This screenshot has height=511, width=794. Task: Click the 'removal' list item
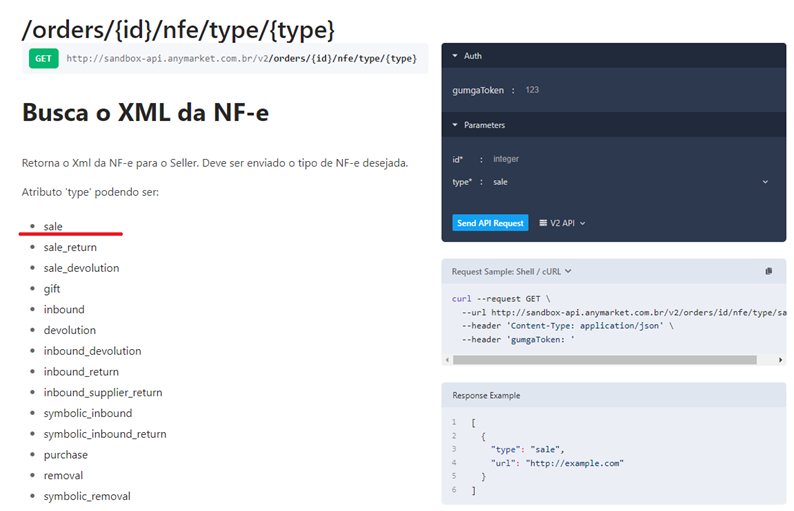click(x=63, y=476)
